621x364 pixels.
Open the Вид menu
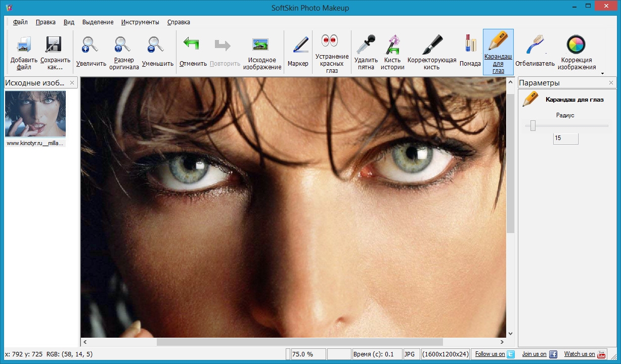tap(69, 22)
